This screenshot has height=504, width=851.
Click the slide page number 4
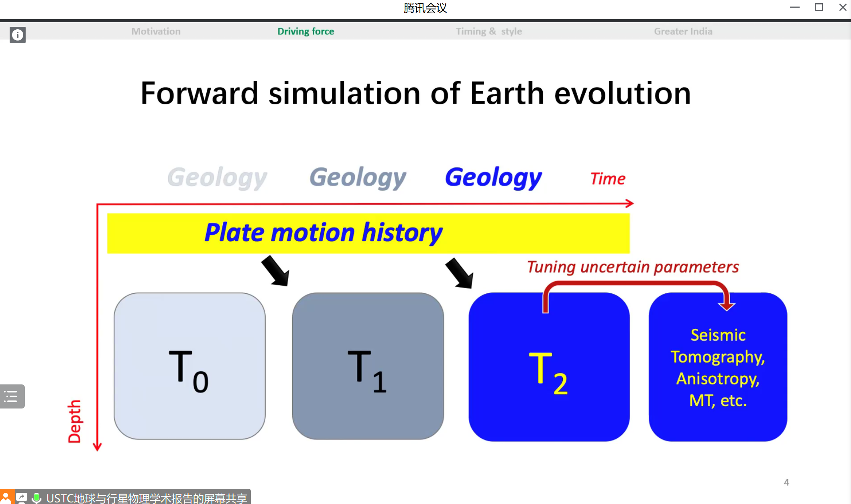coord(786,482)
